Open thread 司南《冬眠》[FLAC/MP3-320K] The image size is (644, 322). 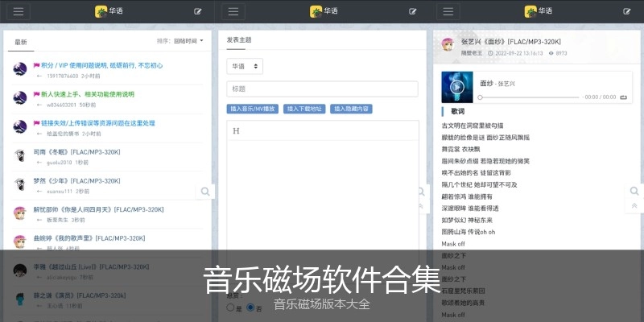(x=76, y=152)
